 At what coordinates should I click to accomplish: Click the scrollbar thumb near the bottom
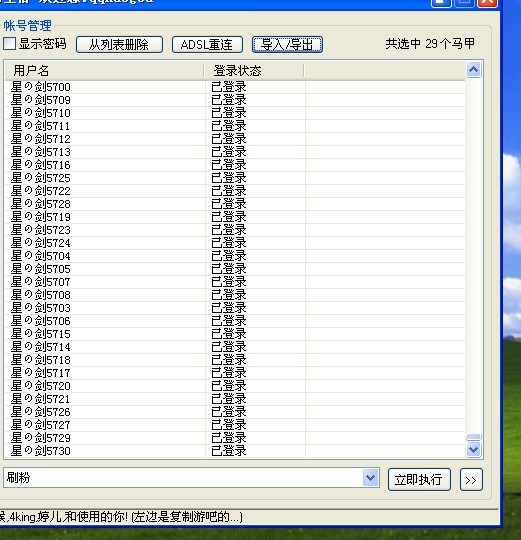click(473, 437)
